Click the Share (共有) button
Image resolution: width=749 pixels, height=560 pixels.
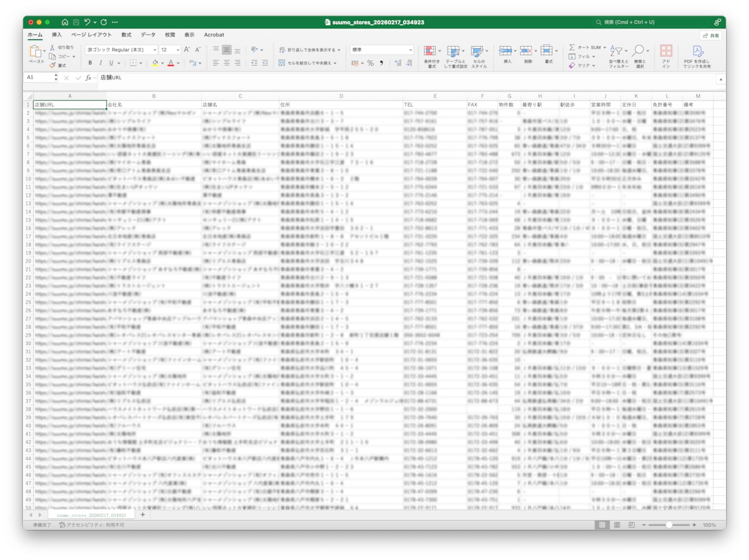pos(710,36)
